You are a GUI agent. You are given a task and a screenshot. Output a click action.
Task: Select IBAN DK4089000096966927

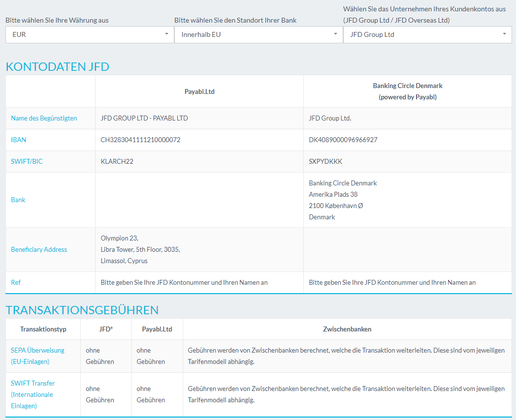(x=343, y=140)
